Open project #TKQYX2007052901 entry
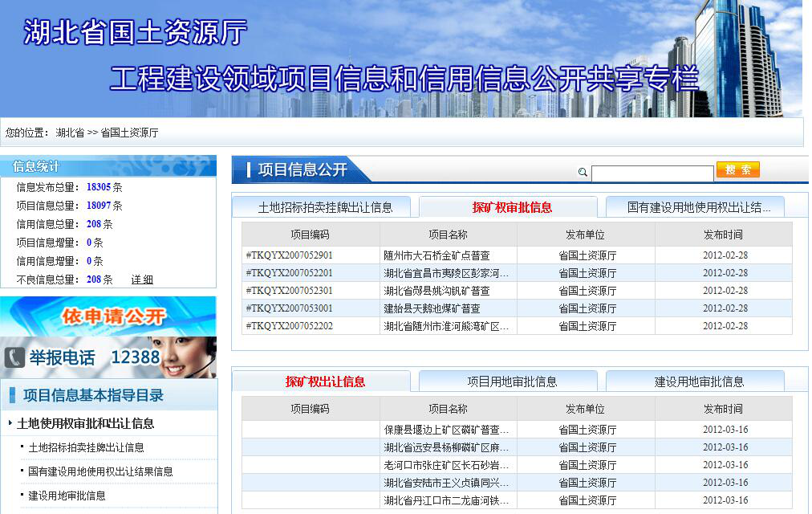812x514 pixels. (290, 255)
